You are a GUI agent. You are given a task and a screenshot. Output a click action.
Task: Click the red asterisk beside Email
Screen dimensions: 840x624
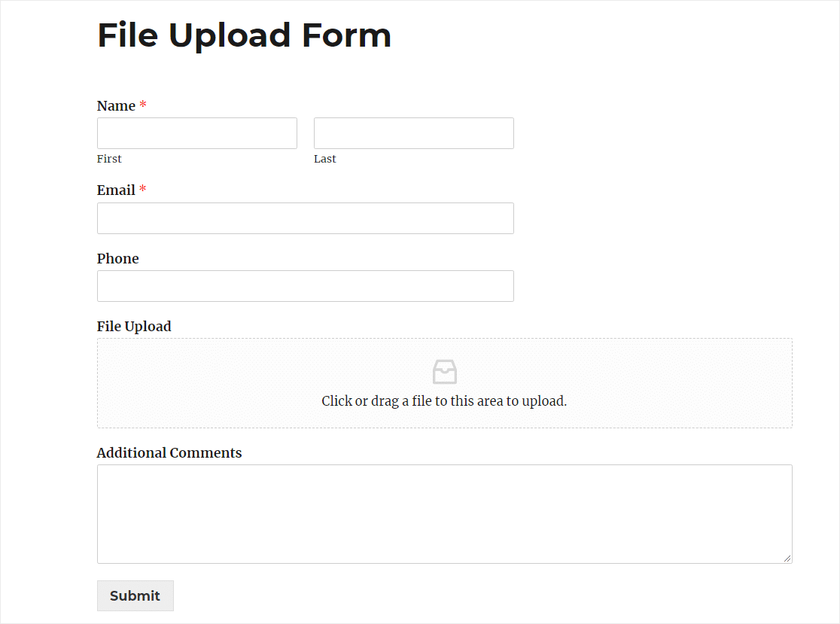click(x=143, y=188)
